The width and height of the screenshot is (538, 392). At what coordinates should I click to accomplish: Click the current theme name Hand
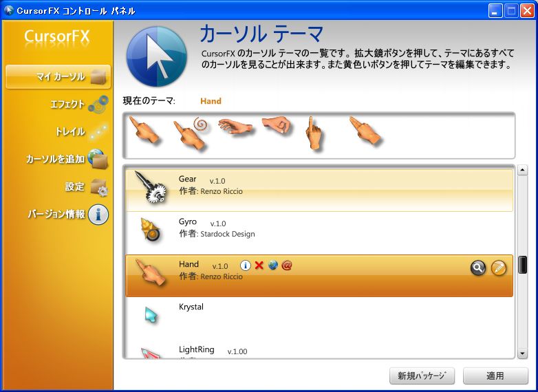211,101
